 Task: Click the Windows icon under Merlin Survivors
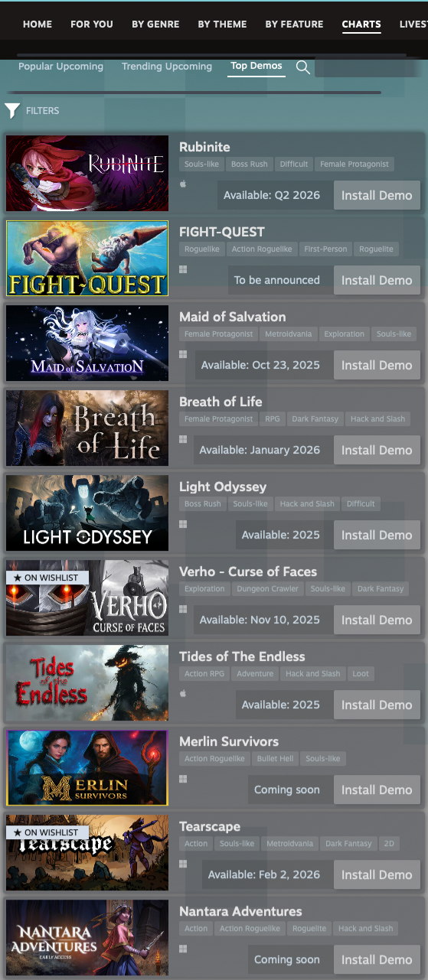tap(183, 779)
